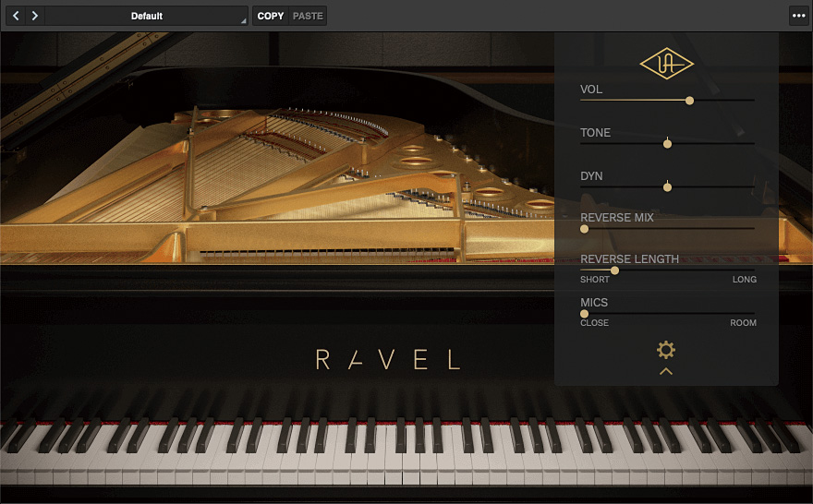This screenshot has height=504, width=813.
Task: Click the REVERSE MIX slider handle
Action: (x=584, y=229)
